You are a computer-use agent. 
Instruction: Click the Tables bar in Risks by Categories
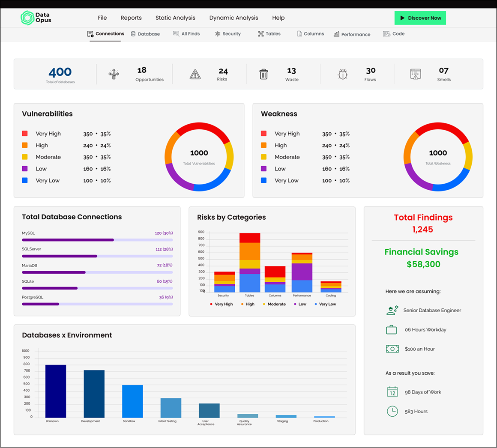point(250,263)
